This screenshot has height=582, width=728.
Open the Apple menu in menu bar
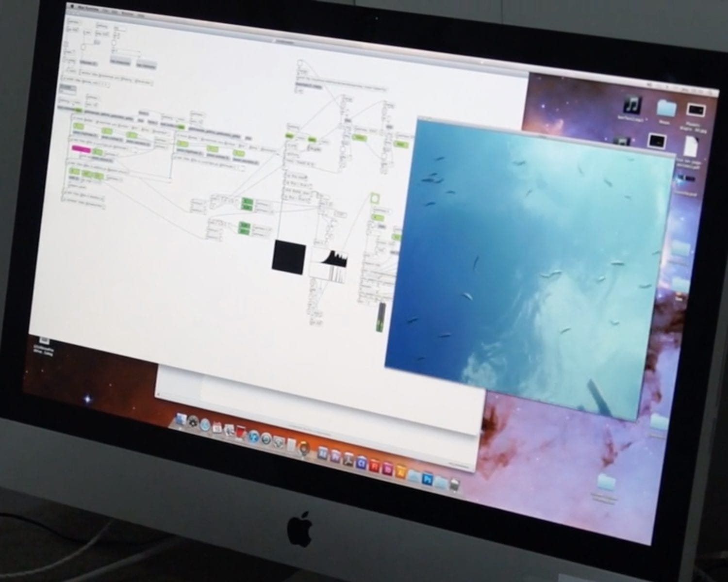[72, 6]
